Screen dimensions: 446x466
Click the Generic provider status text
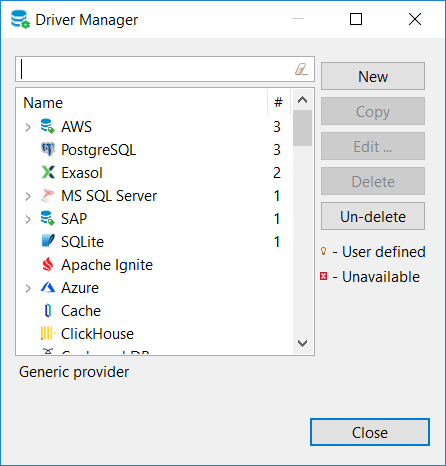pyautogui.click(x=74, y=372)
